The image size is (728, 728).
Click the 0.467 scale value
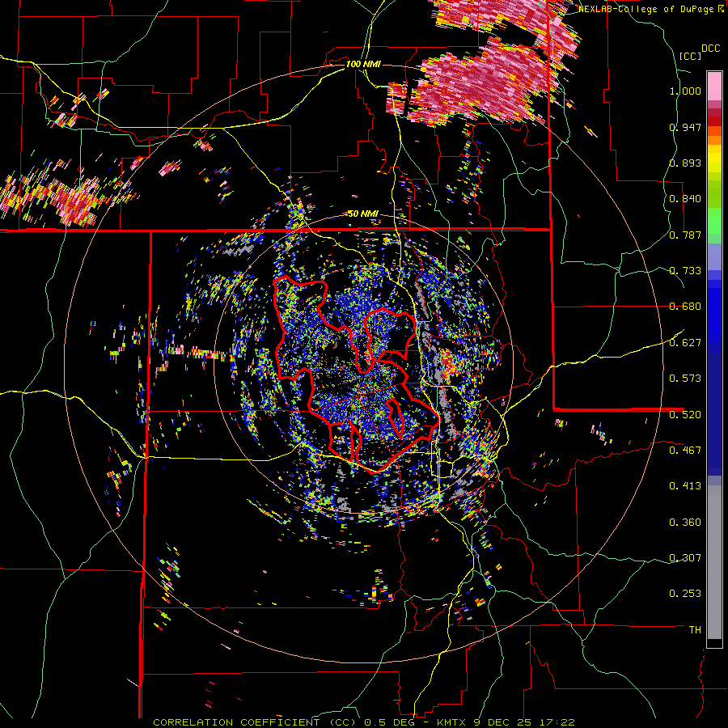pos(685,451)
